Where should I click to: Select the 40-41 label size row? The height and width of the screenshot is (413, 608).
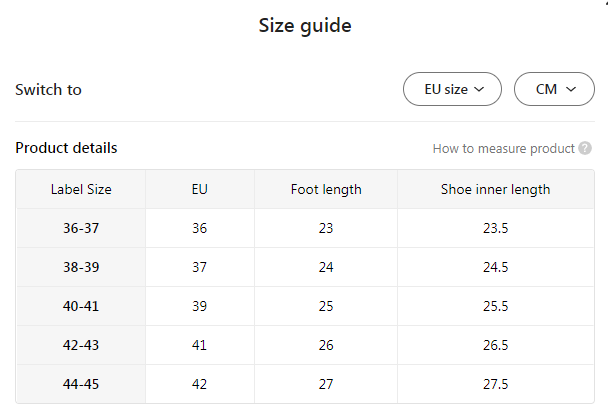tap(81, 306)
